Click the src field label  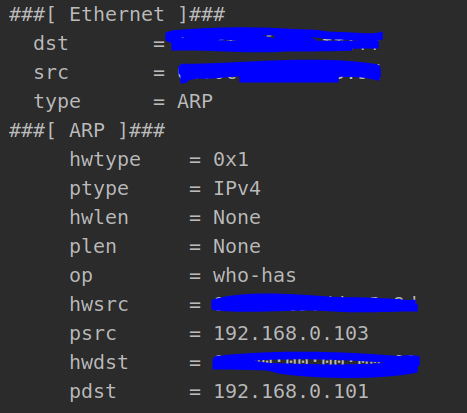(x=51, y=73)
